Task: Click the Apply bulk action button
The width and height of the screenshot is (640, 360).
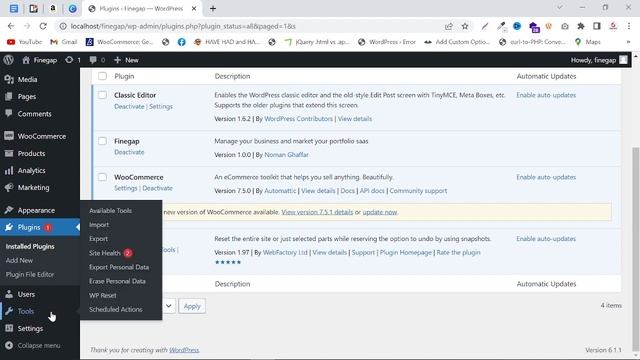Action: (x=192, y=306)
